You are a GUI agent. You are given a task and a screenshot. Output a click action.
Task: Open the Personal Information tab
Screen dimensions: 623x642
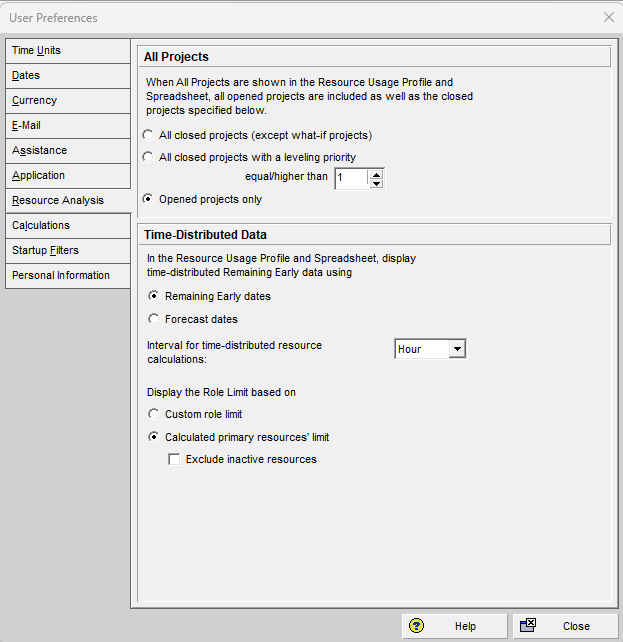click(68, 276)
